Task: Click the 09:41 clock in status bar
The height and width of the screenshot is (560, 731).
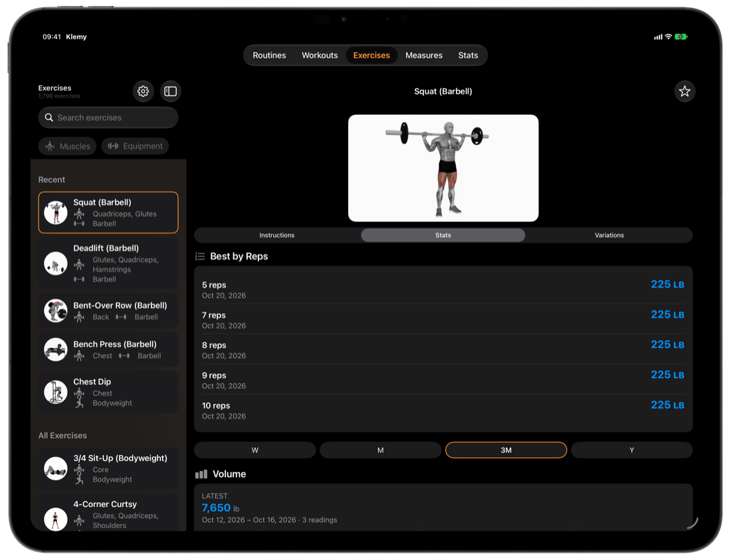Action: [x=52, y=37]
